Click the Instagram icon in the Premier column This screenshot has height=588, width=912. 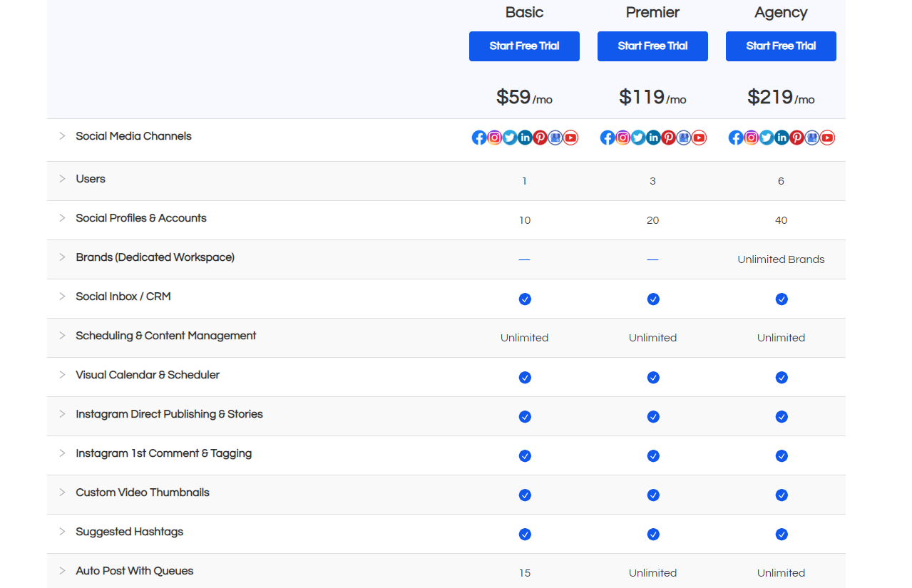tap(623, 138)
